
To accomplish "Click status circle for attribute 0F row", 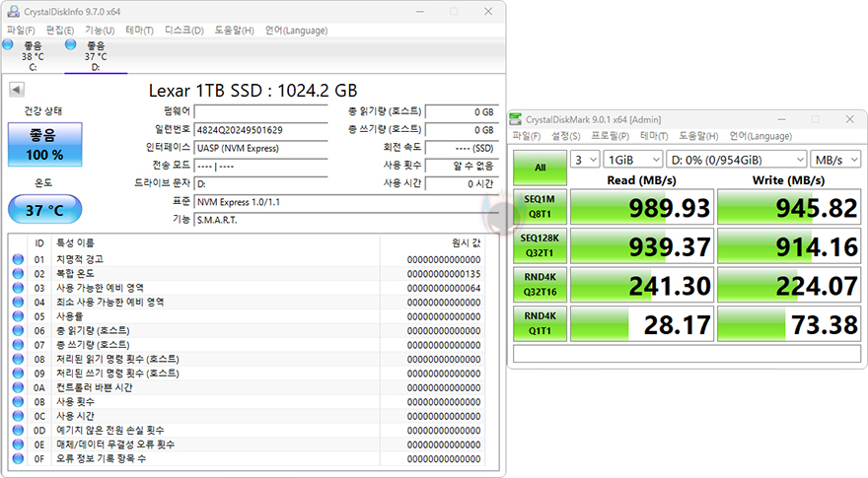I will pos(19,458).
